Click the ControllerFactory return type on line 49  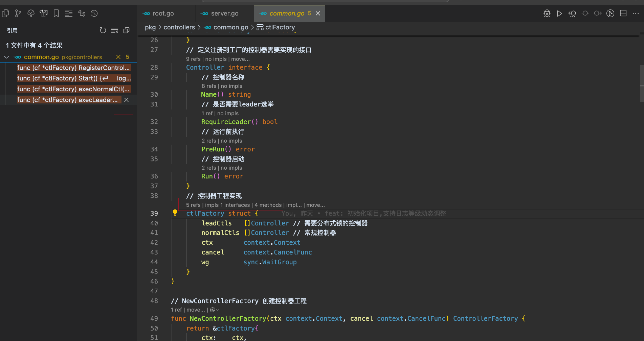[x=486, y=319]
